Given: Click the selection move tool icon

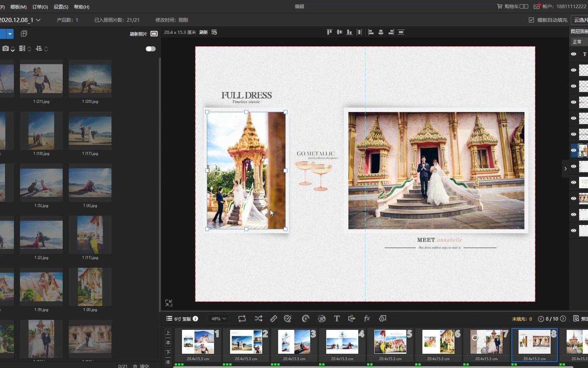Looking at the screenshot, I should [x=352, y=318].
